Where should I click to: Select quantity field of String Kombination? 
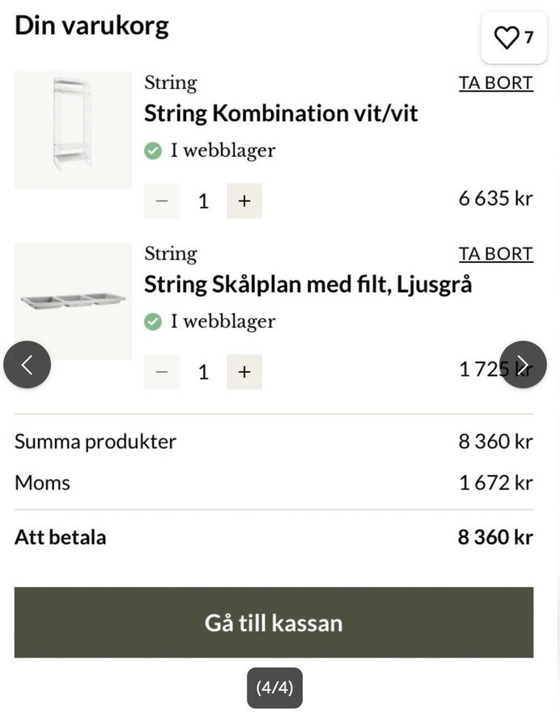[203, 201]
